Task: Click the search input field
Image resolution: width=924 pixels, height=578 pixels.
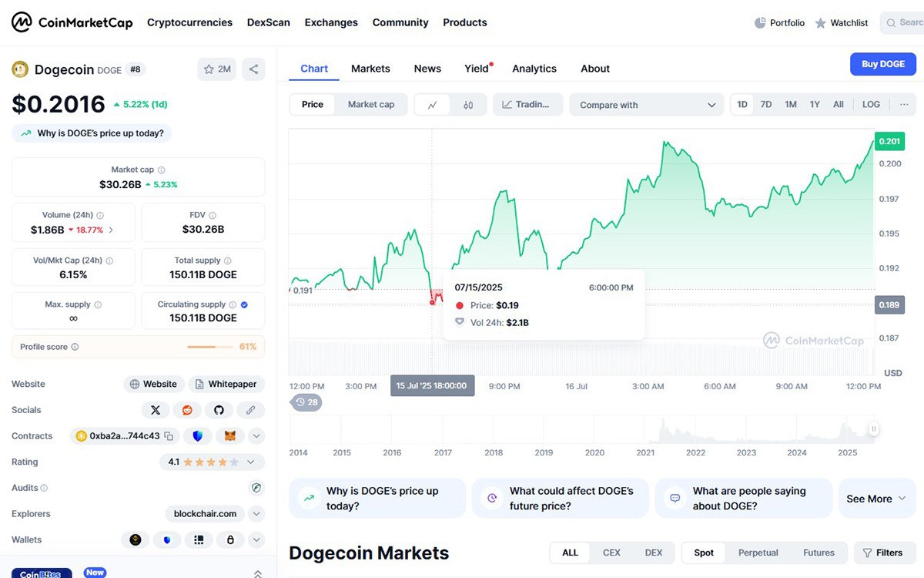Action: pyautogui.click(x=907, y=22)
